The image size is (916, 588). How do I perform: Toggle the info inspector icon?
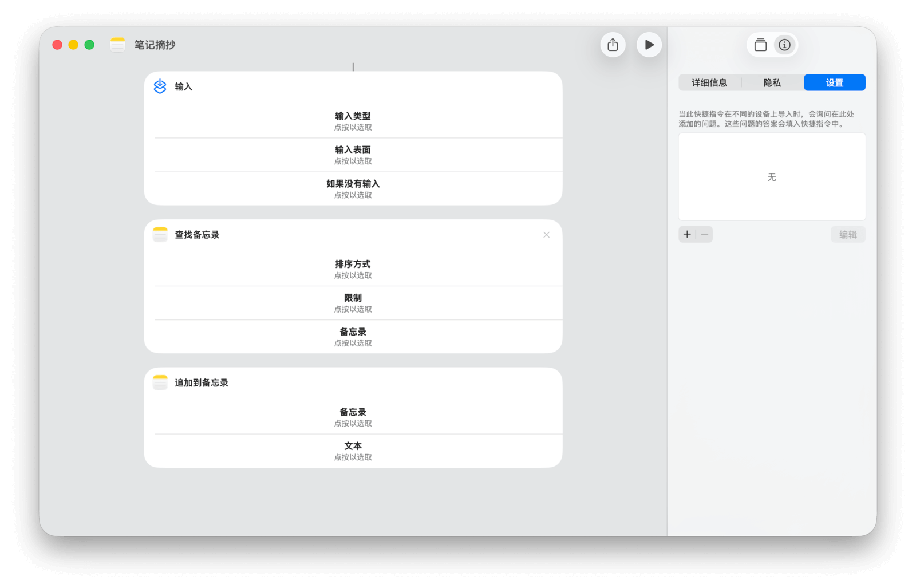[784, 45]
